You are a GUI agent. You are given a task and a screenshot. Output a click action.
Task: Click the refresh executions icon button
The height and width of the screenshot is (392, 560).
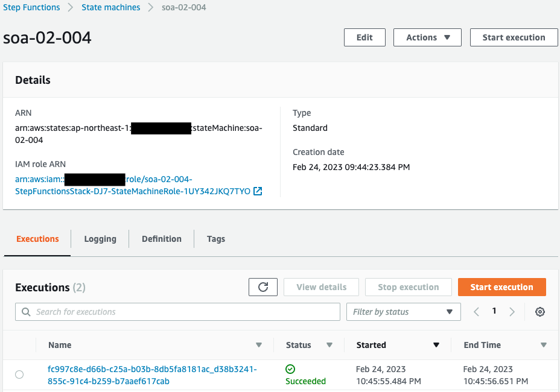263,287
